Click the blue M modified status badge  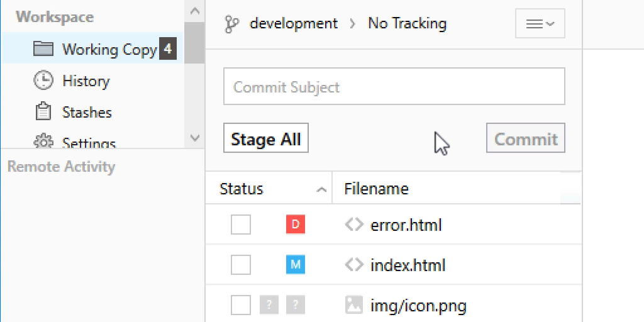click(295, 265)
